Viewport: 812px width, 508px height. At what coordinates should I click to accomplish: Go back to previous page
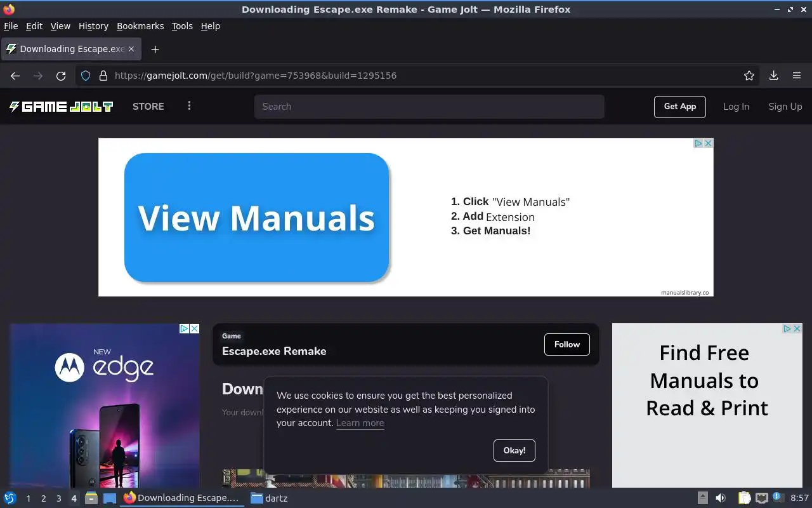click(15, 76)
